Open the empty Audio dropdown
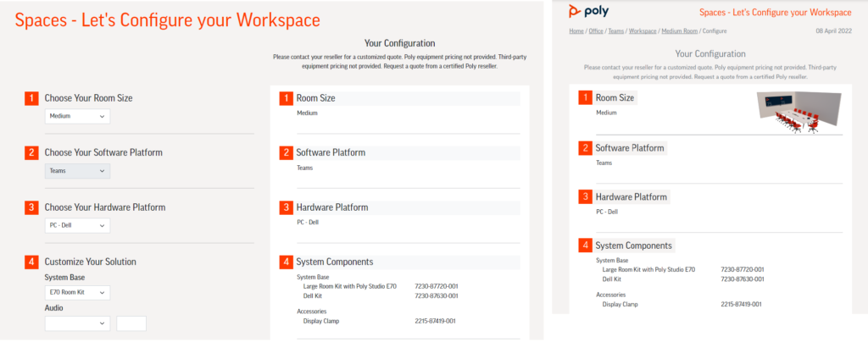Image resolution: width=868 pixels, height=342 pixels. pyautogui.click(x=77, y=323)
